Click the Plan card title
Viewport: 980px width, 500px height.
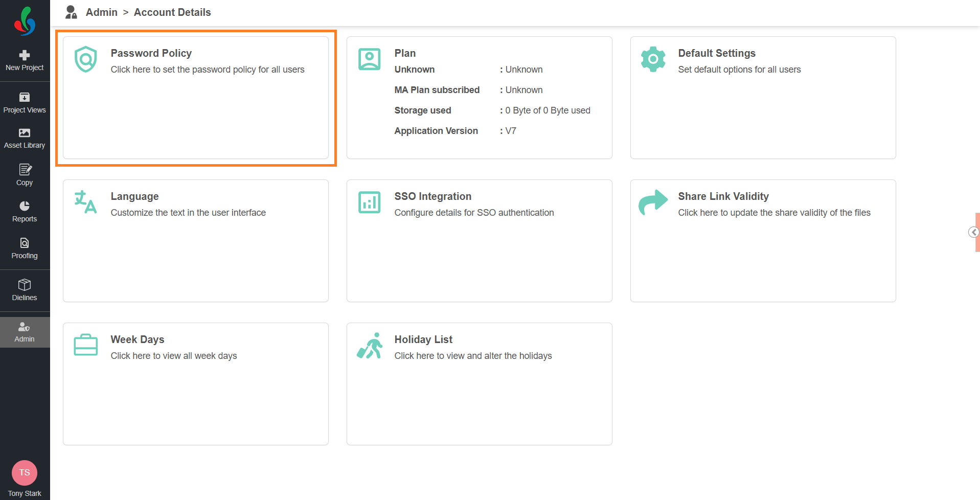[x=405, y=53]
